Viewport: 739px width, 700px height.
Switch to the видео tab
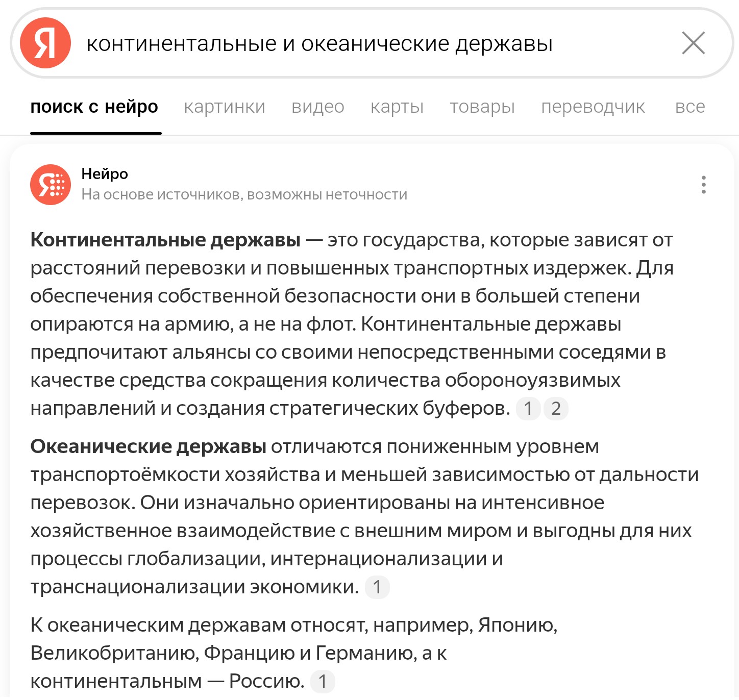point(318,107)
